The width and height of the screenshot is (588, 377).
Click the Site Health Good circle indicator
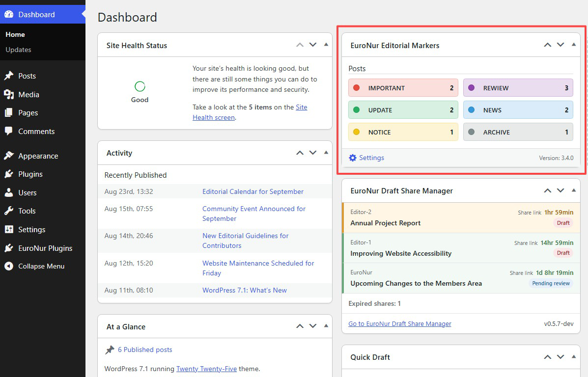[140, 86]
